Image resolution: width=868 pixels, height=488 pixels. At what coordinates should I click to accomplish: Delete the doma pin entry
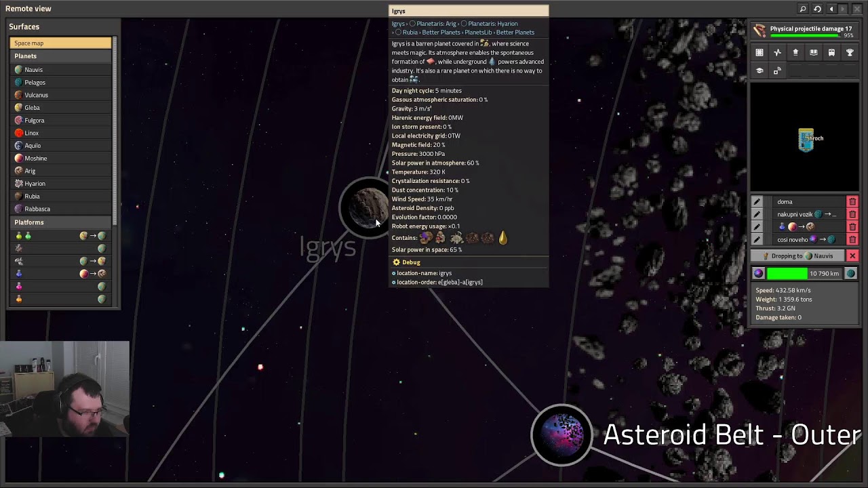[x=852, y=202]
